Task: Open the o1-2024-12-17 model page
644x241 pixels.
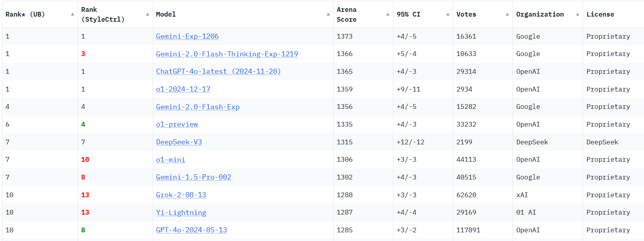Action: pos(183,89)
